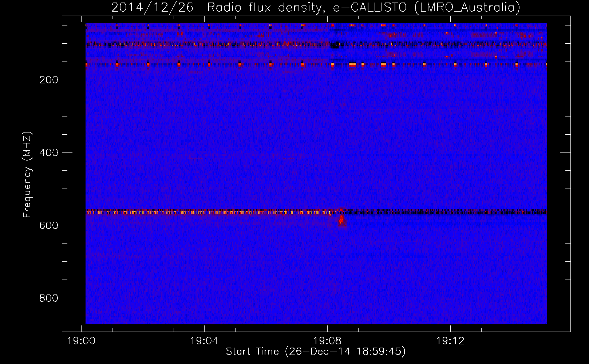Screen dimensions: 589x364
Task: Click the '400' frequency tick label
Action: point(48,153)
